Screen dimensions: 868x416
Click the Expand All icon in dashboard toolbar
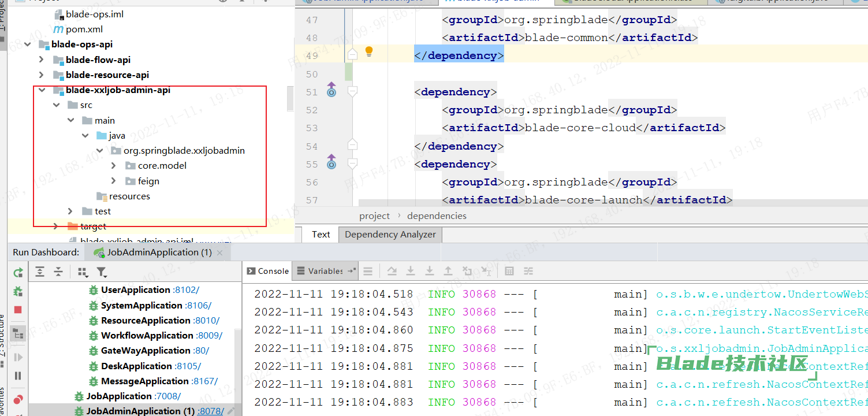40,272
